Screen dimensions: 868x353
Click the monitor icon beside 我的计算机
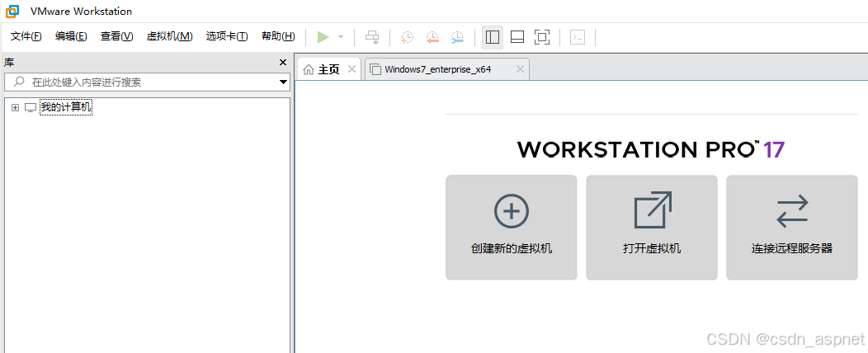pyautogui.click(x=31, y=108)
